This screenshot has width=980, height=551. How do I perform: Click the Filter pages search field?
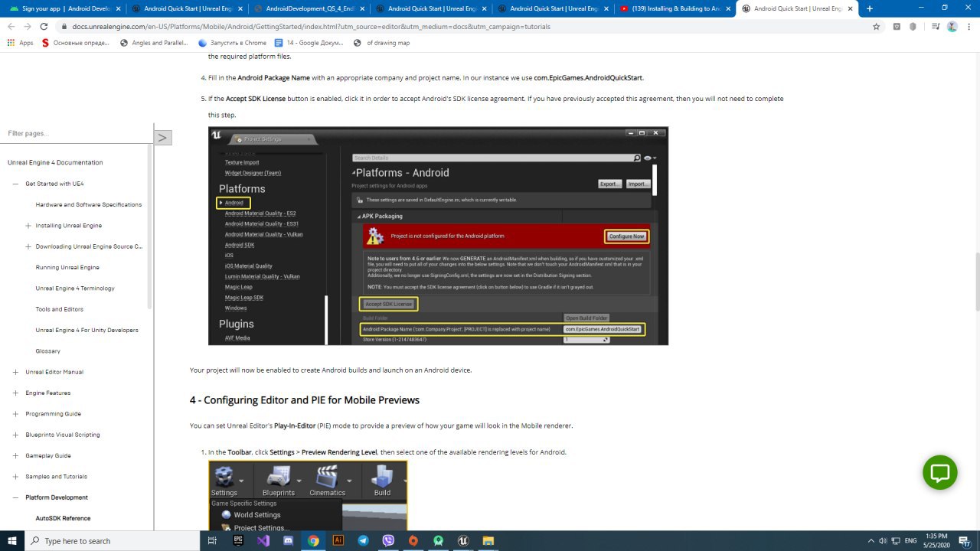tap(77, 133)
